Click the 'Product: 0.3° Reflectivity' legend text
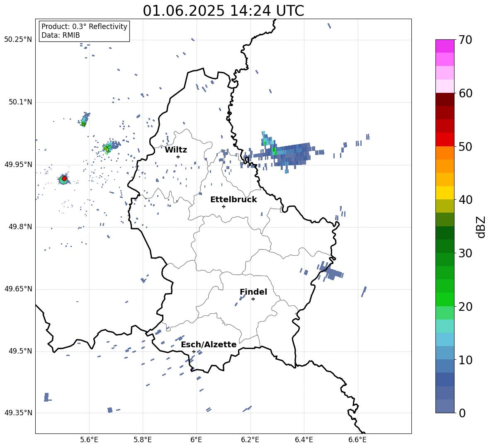The image size is (491, 448). [x=84, y=26]
